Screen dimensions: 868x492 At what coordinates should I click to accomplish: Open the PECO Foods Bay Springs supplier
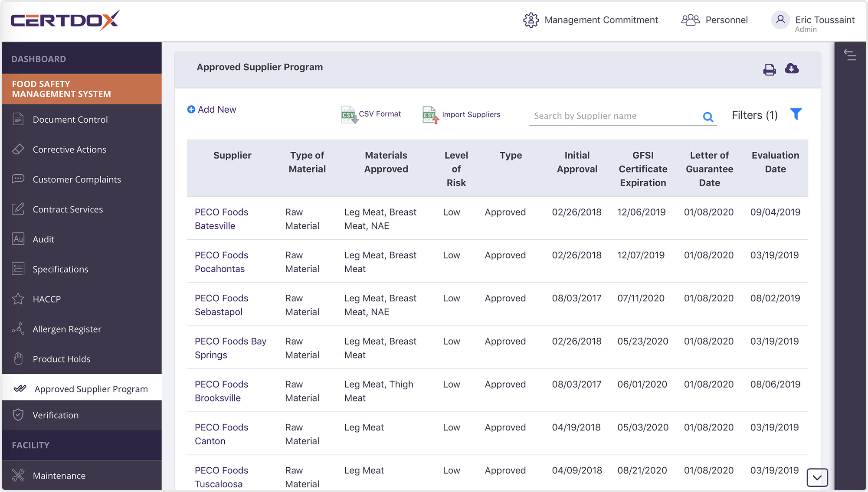point(230,348)
